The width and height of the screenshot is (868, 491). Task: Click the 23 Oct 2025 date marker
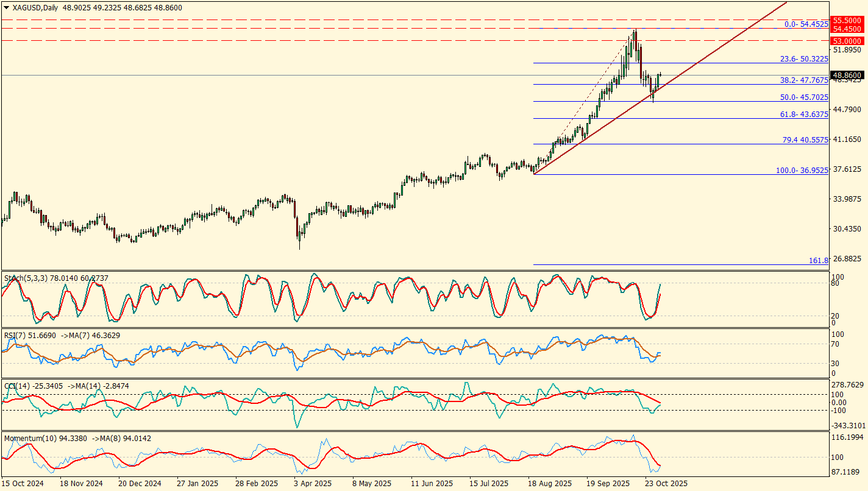[x=666, y=484]
